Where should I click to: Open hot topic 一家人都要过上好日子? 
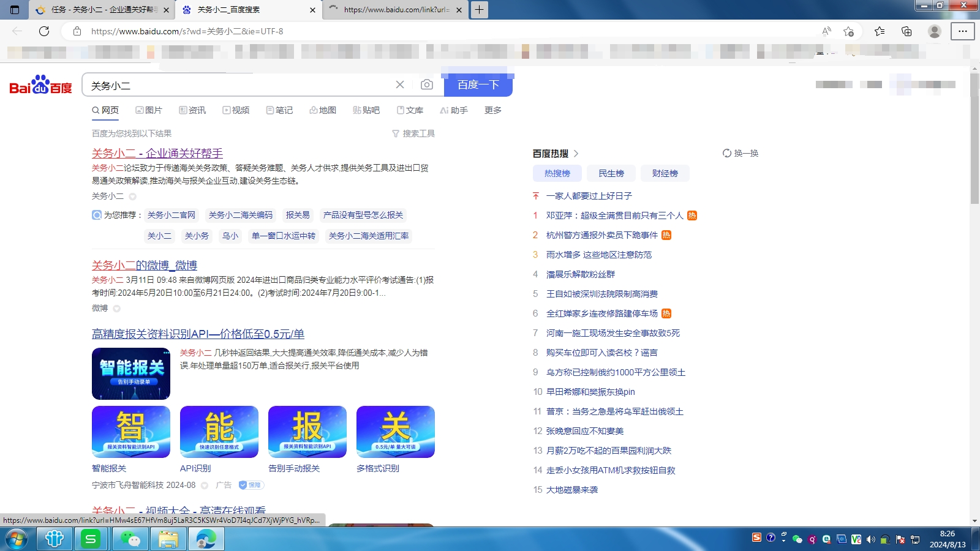click(589, 196)
